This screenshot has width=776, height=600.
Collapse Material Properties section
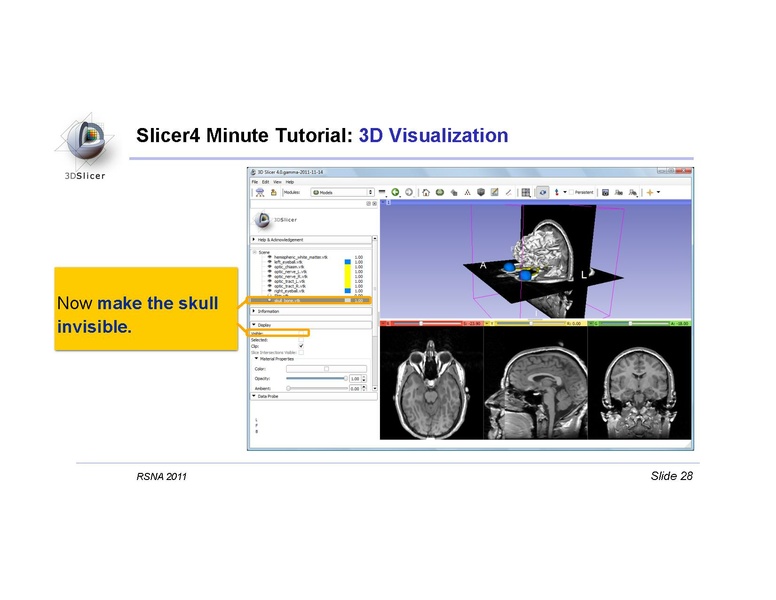pyautogui.click(x=256, y=358)
